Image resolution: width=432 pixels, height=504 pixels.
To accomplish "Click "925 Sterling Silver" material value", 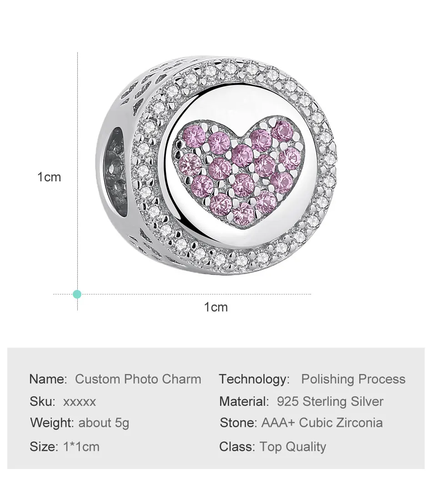I will [330, 402].
